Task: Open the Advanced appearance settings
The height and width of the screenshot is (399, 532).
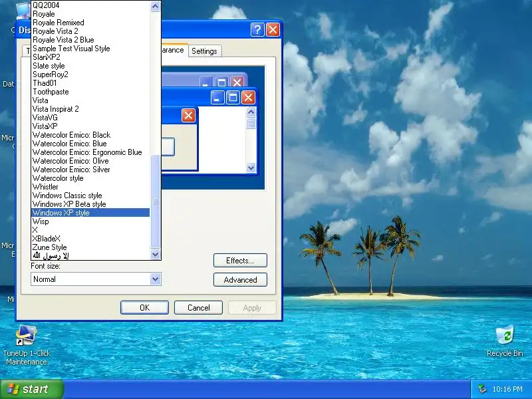Action: pyautogui.click(x=240, y=280)
